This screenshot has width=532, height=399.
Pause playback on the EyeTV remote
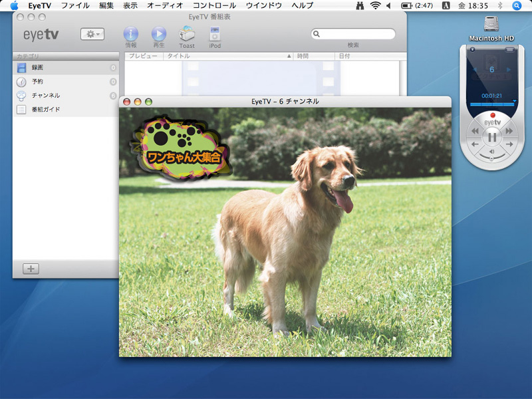tap(492, 137)
